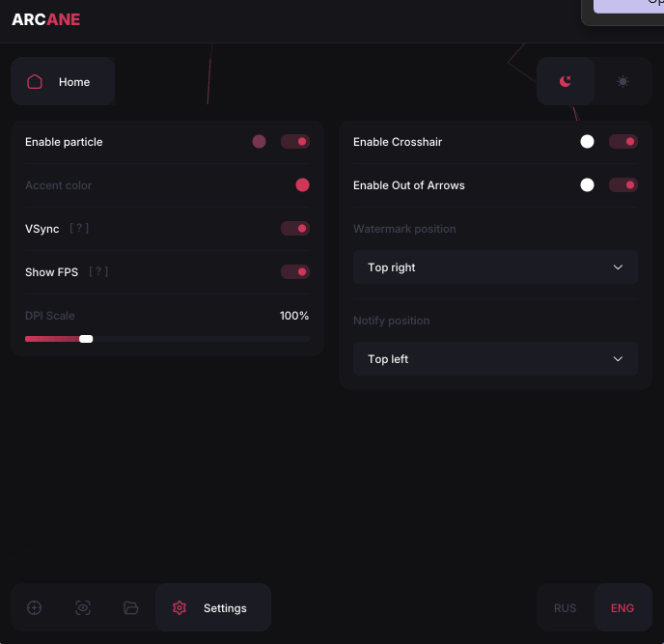The width and height of the screenshot is (664, 644).
Task: Select the ENG language tab
Action: pos(622,608)
